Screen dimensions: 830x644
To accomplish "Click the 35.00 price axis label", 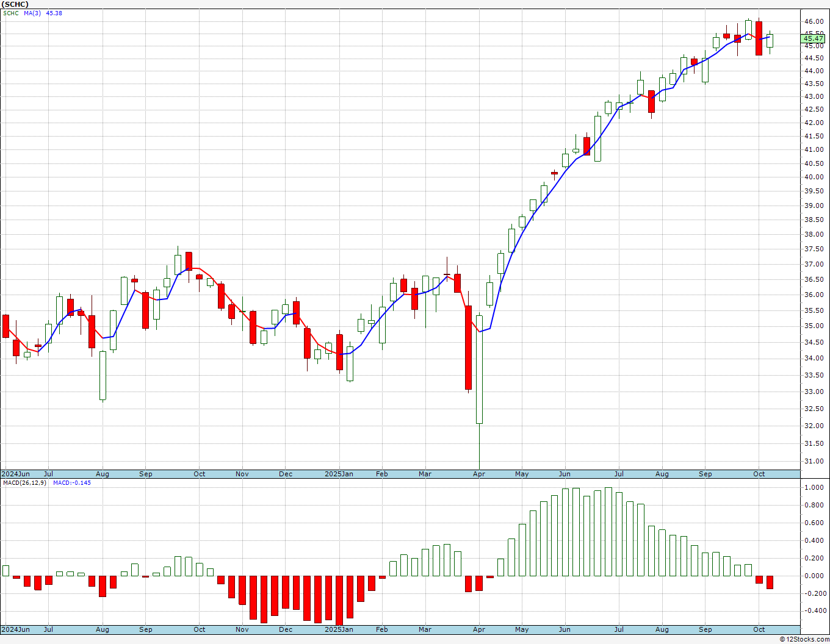I will pyautogui.click(x=814, y=326).
